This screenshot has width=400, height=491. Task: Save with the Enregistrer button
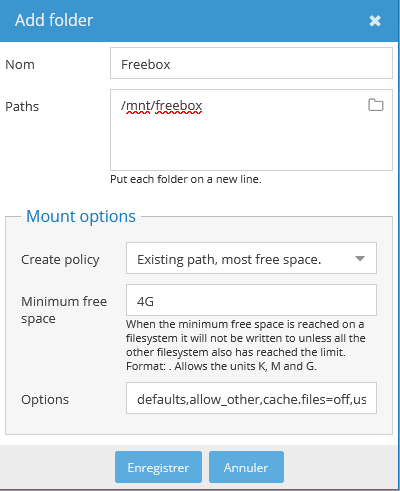158,467
